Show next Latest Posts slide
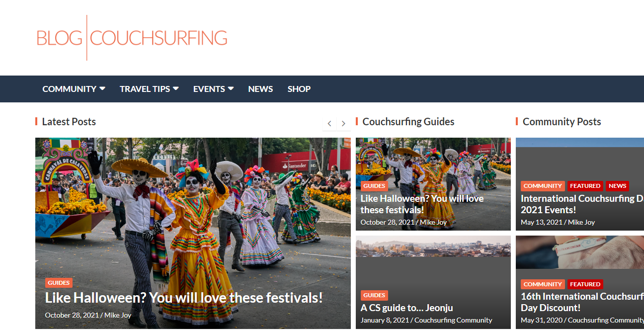This screenshot has height=330, width=644. coord(343,123)
